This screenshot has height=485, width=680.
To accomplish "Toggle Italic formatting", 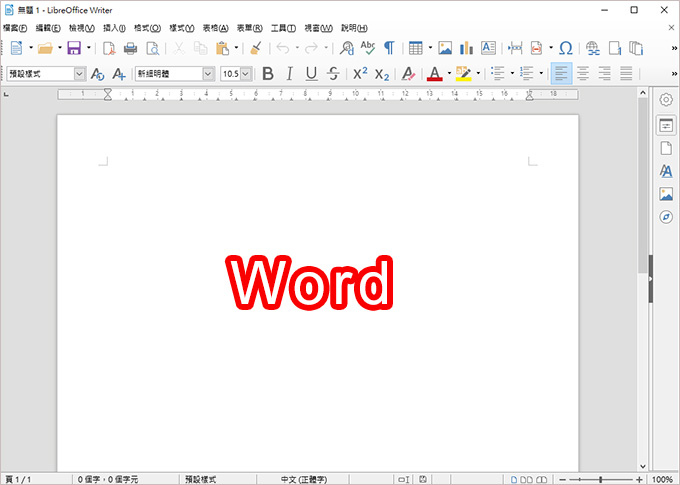I will click(290, 74).
